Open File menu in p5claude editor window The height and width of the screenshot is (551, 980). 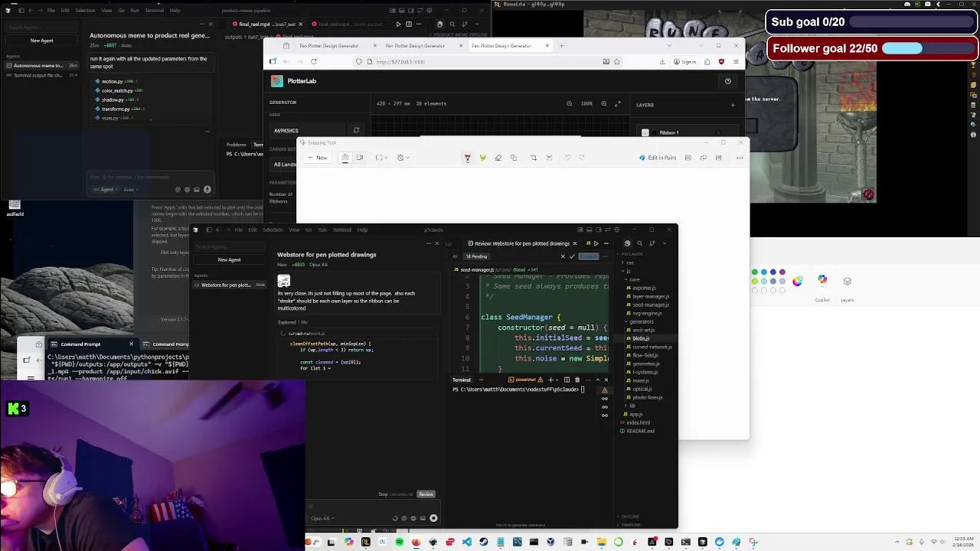click(x=238, y=230)
